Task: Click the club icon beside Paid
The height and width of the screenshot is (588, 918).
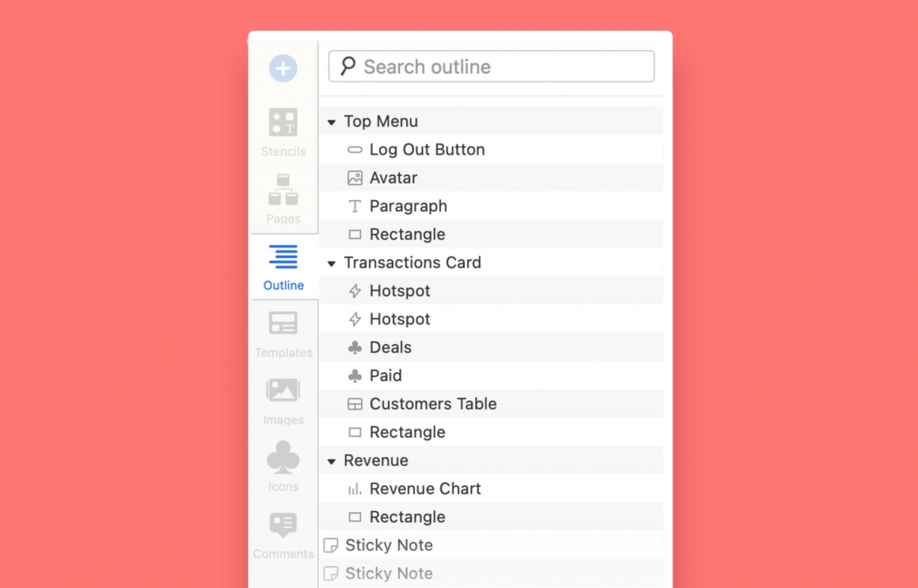Action: [355, 376]
